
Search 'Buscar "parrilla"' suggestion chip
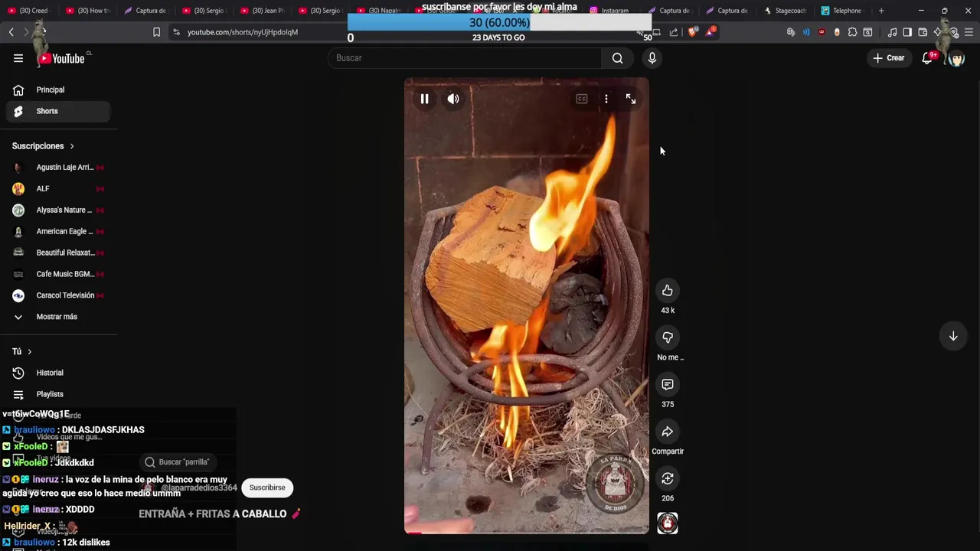point(177,462)
